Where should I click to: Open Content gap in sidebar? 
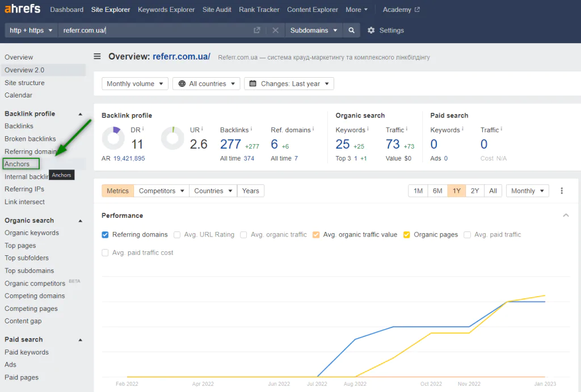coord(23,321)
